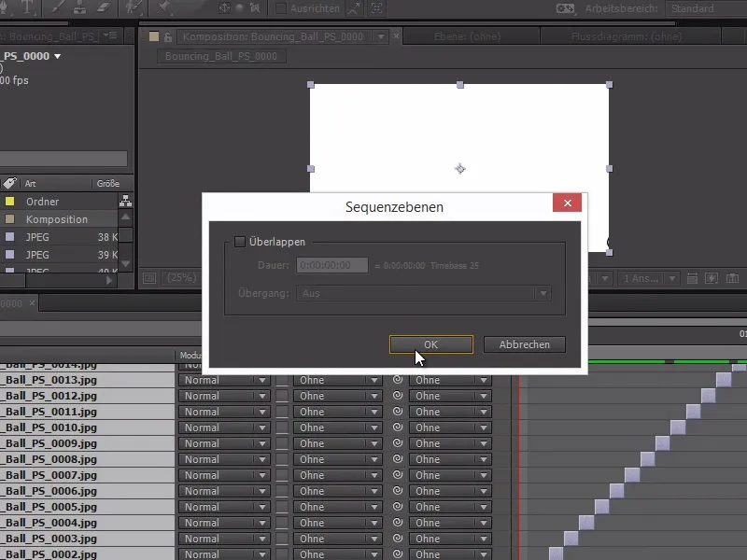747x560 pixels.
Task: Select the Roto Brush tool
Action: (133, 7)
